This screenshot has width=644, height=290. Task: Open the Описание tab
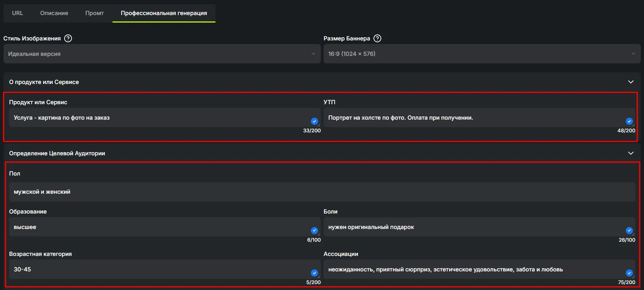pyautogui.click(x=54, y=13)
